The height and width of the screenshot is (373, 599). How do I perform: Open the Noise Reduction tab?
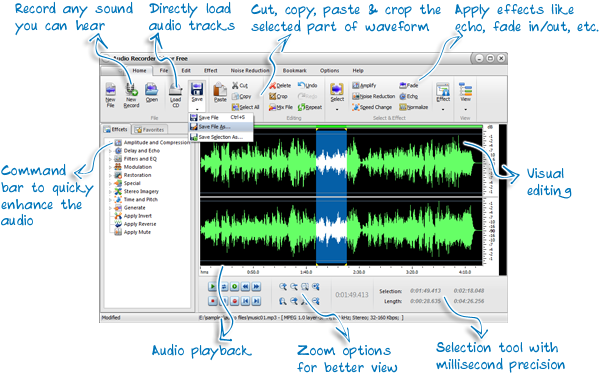tap(250, 71)
